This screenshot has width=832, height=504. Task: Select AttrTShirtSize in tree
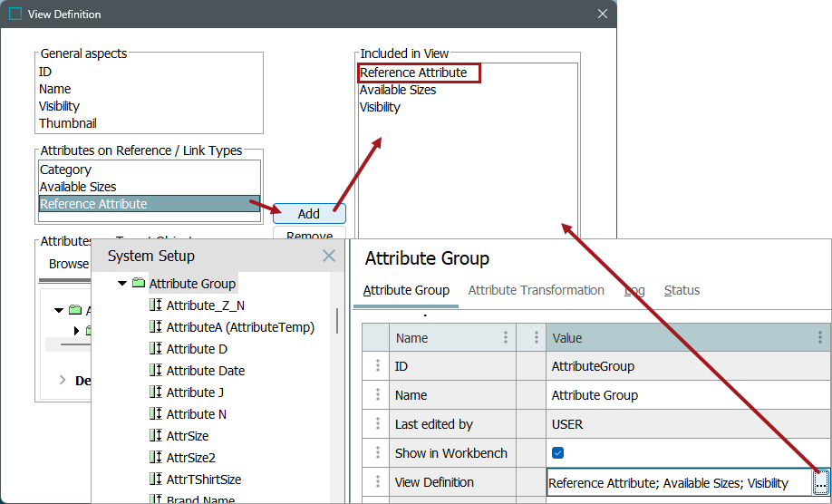click(x=204, y=480)
